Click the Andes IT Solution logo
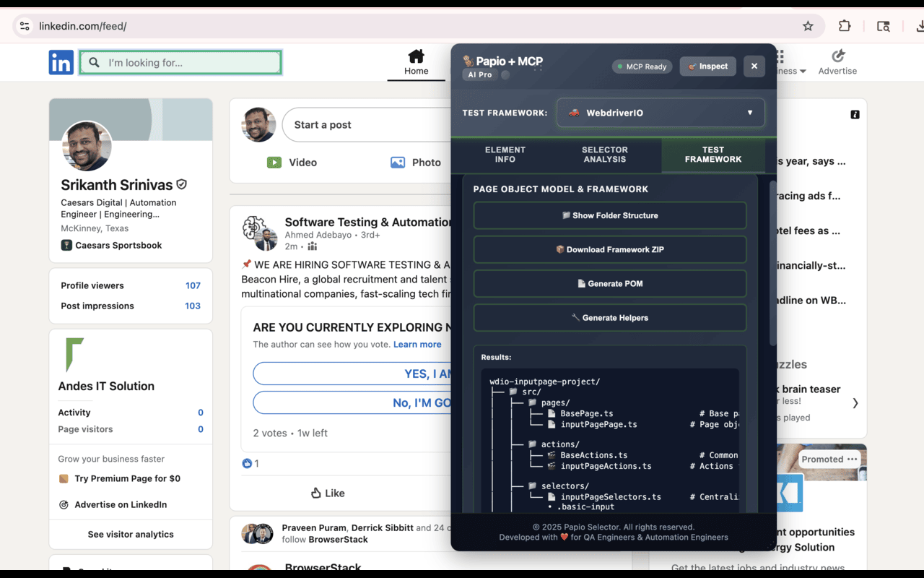This screenshot has width=924, height=578. (x=75, y=355)
